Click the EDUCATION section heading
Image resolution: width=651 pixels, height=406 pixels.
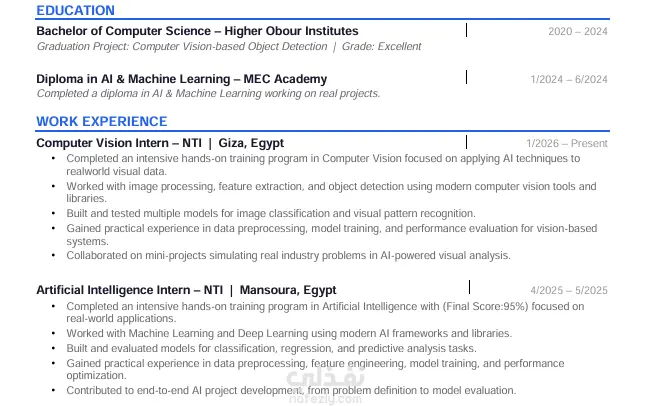point(75,10)
